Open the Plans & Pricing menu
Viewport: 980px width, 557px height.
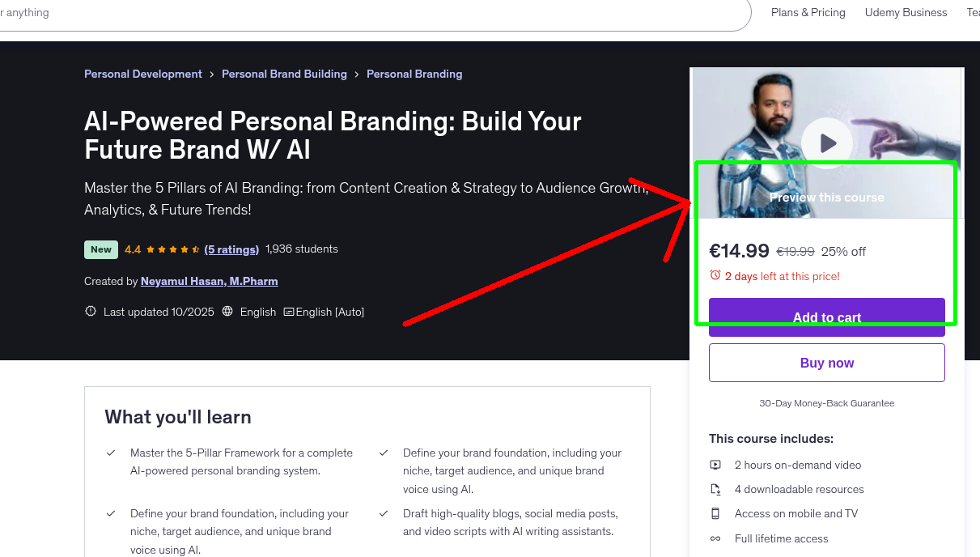coord(808,12)
